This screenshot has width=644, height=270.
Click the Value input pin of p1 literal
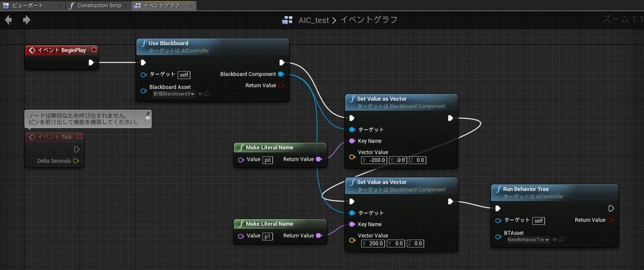241,236
